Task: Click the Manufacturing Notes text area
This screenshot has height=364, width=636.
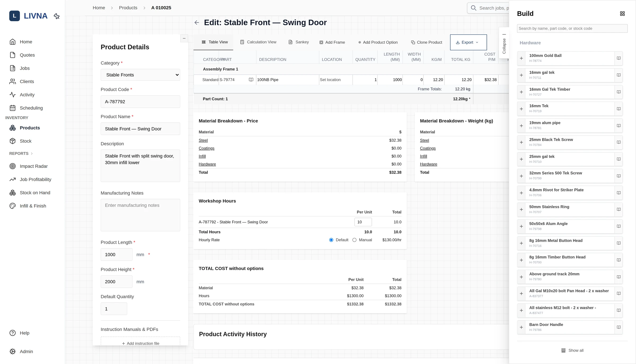Action: (140, 215)
